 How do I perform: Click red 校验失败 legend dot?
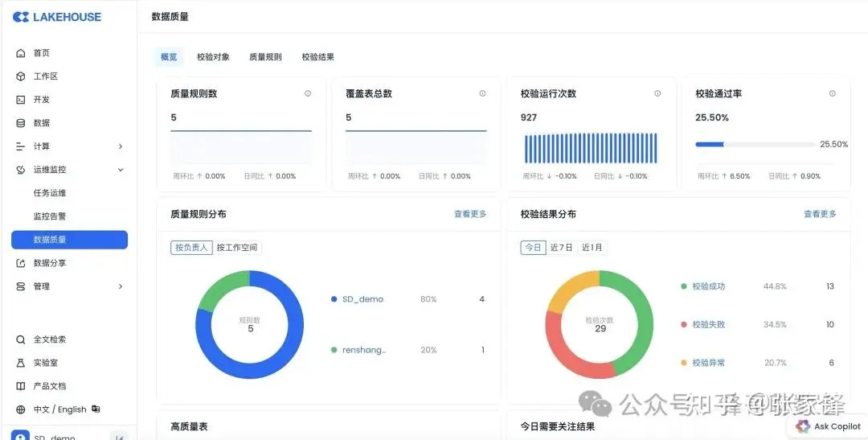(x=684, y=325)
